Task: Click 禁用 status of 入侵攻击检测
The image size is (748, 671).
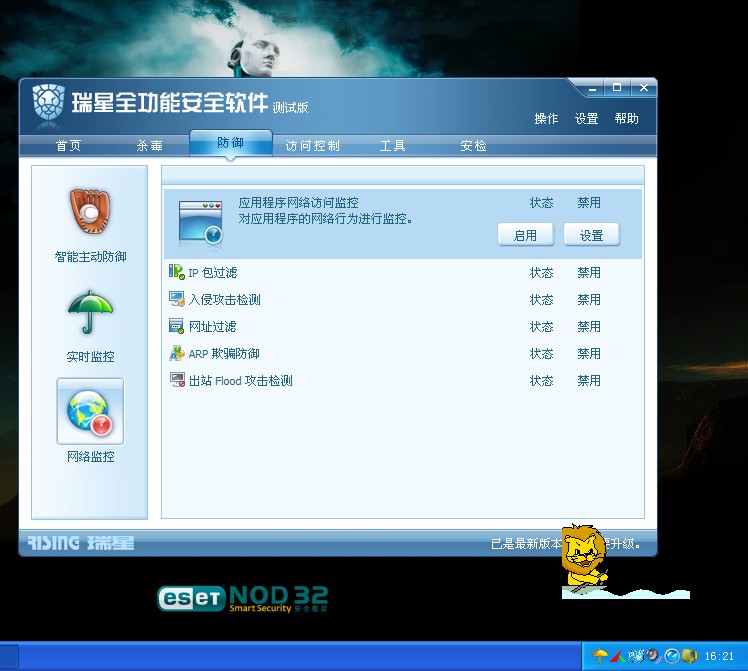Action: pyautogui.click(x=589, y=300)
